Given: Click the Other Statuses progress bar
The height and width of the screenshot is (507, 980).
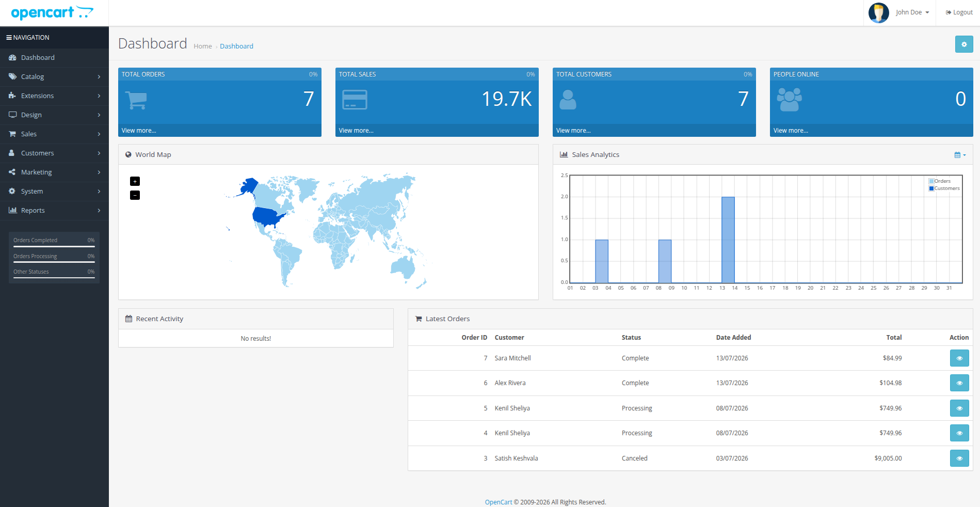Looking at the screenshot, I should tap(54, 278).
